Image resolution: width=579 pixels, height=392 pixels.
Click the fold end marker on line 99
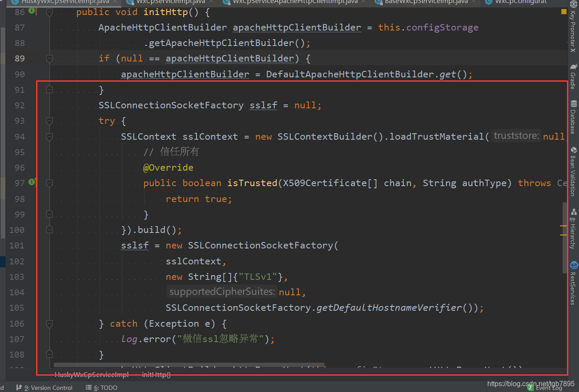tap(49, 214)
